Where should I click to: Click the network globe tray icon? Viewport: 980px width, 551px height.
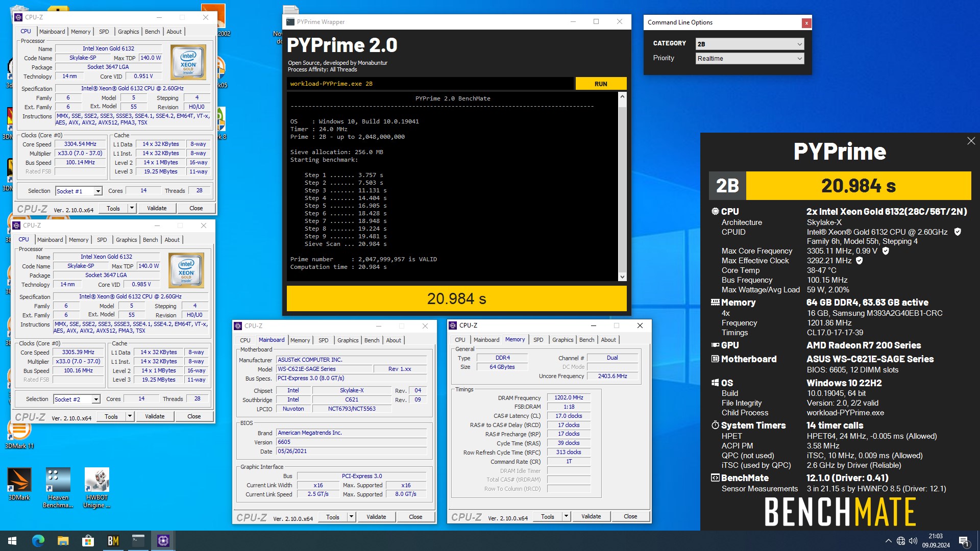click(901, 541)
